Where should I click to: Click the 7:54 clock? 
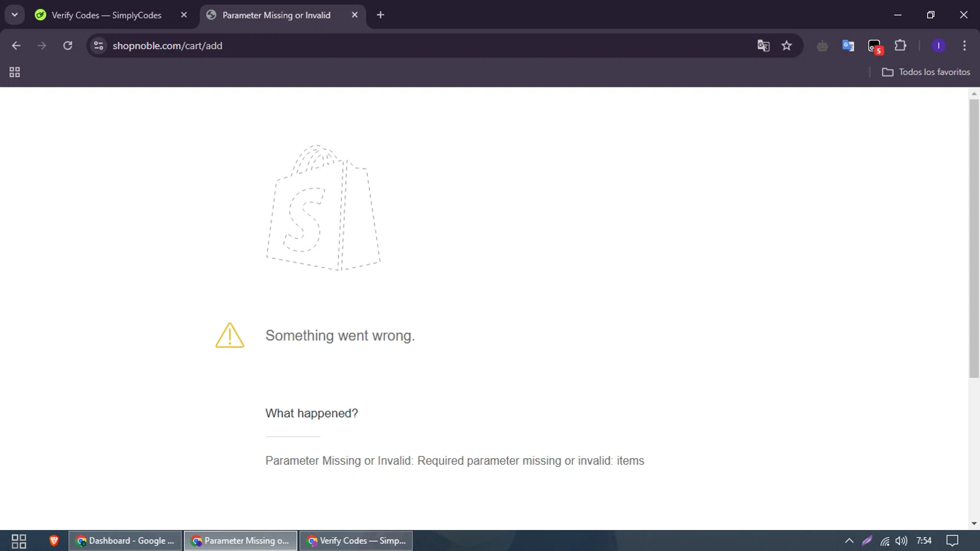[x=924, y=541]
